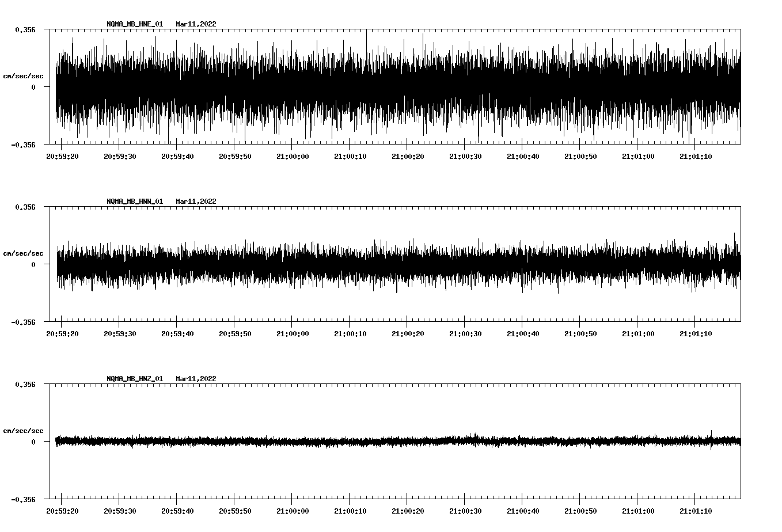Click the 21:00:30 time label under HNE plot

coord(465,157)
